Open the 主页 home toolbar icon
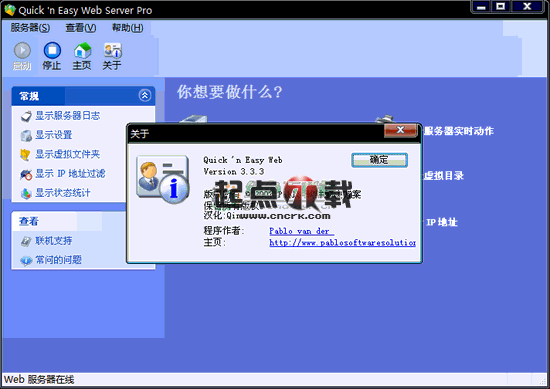Image resolution: width=550 pixels, height=389 pixels. 82,51
